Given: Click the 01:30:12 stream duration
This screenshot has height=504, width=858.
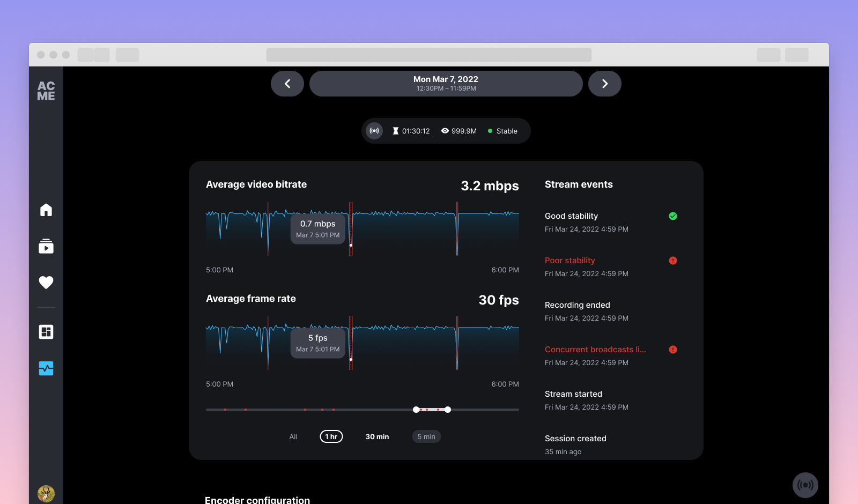Looking at the screenshot, I should (416, 131).
